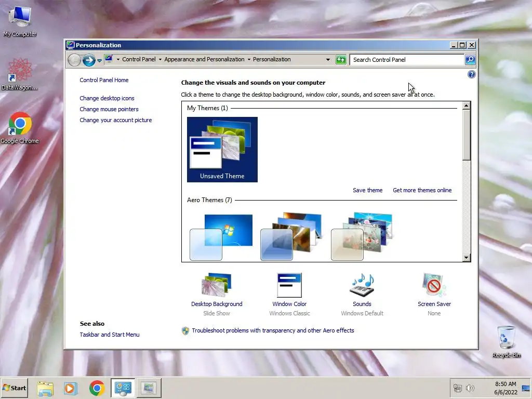Open Sounds settings icon
Viewport: 532px width, 399px height.
coord(362,285)
